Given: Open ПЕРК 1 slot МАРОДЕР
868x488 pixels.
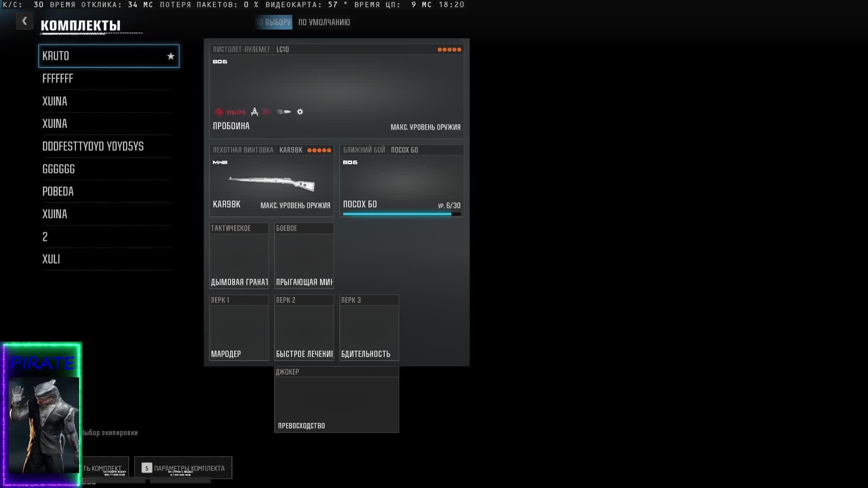Looking at the screenshot, I should coord(239,328).
